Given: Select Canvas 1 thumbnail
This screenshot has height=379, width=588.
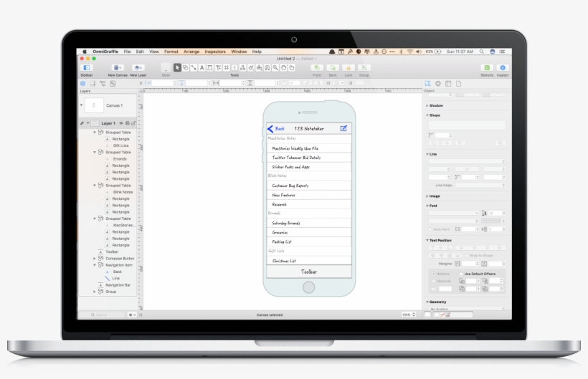Looking at the screenshot, I should [94, 105].
